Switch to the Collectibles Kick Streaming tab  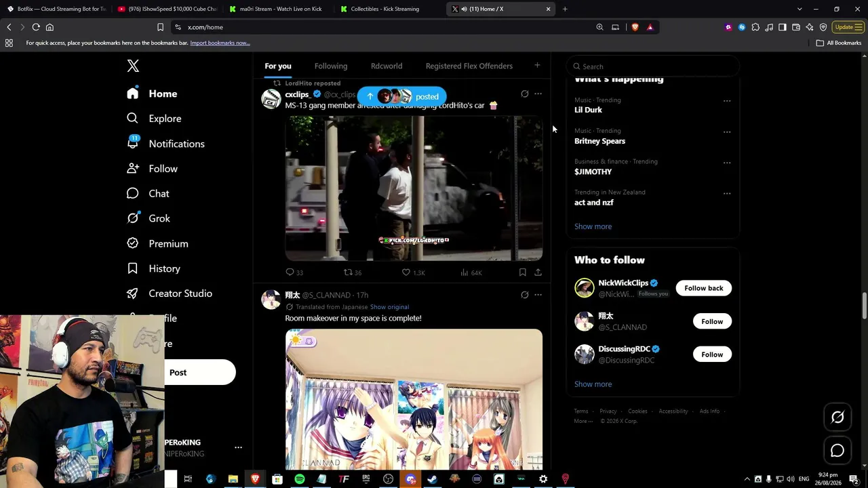(389, 9)
